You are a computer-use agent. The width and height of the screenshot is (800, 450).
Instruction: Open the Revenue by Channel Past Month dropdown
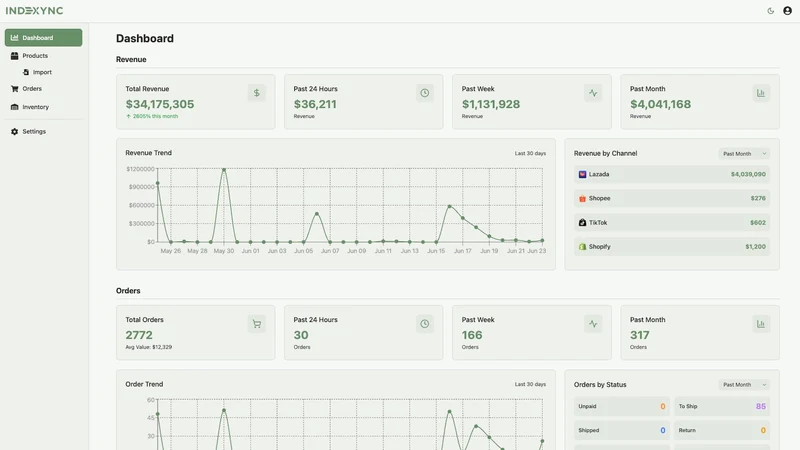coord(744,154)
